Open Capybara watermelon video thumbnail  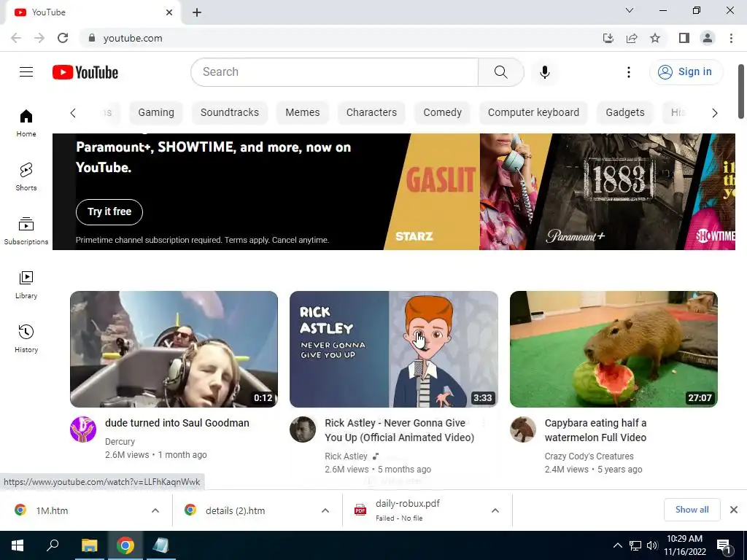[614, 349]
